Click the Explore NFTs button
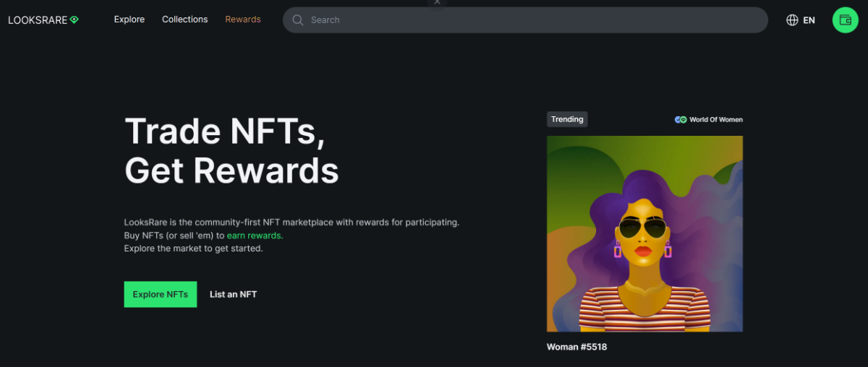This screenshot has width=868, height=367. [161, 294]
